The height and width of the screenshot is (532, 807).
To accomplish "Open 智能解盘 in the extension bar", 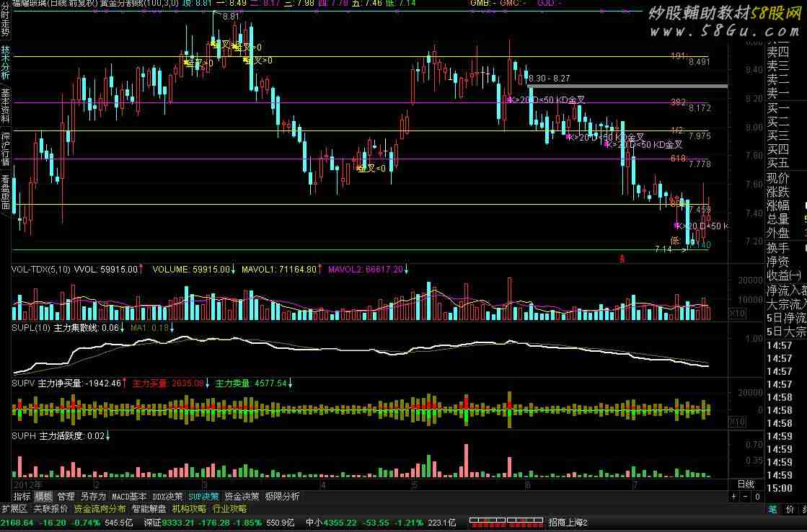I will pyautogui.click(x=149, y=509).
